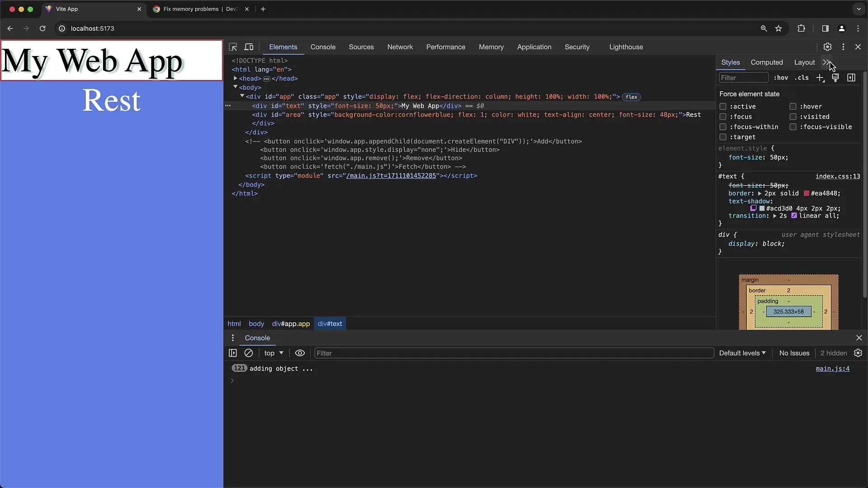Toggle the Chrome side panel icon

[825, 28]
